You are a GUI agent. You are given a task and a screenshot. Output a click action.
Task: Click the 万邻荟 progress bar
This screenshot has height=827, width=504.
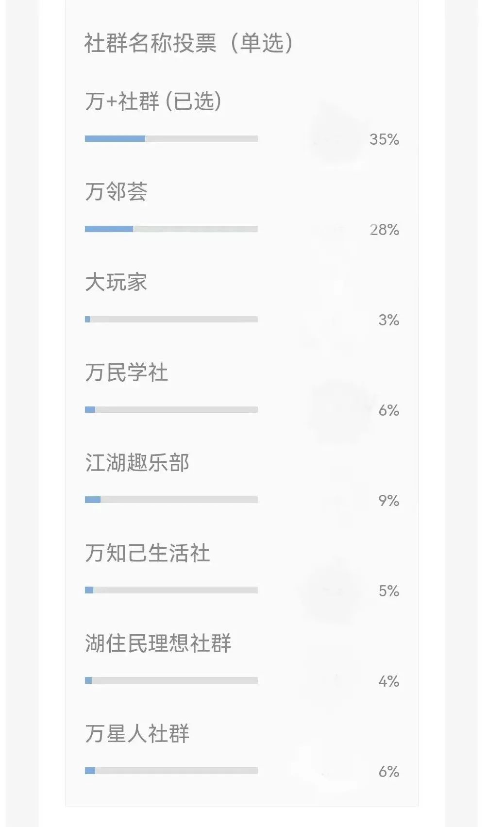[171, 229]
